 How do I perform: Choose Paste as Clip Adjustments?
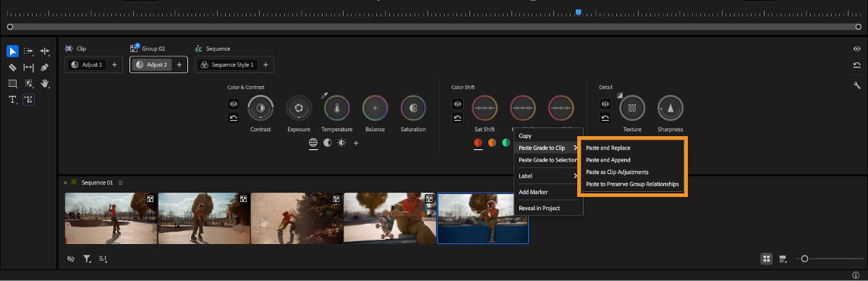(633, 172)
